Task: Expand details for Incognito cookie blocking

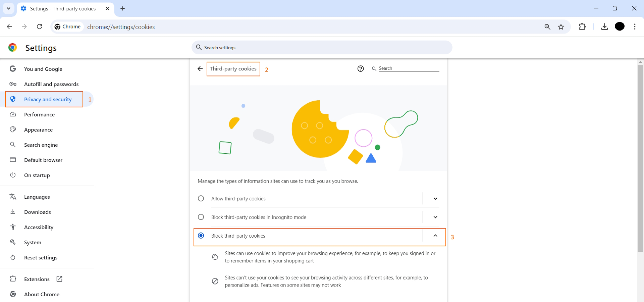Action: (x=435, y=217)
